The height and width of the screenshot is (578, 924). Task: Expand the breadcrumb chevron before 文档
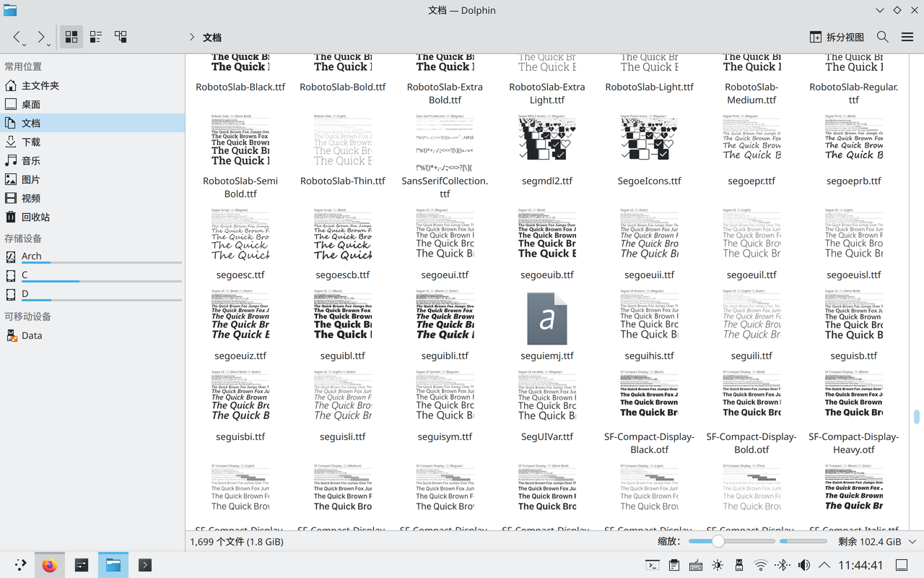192,37
